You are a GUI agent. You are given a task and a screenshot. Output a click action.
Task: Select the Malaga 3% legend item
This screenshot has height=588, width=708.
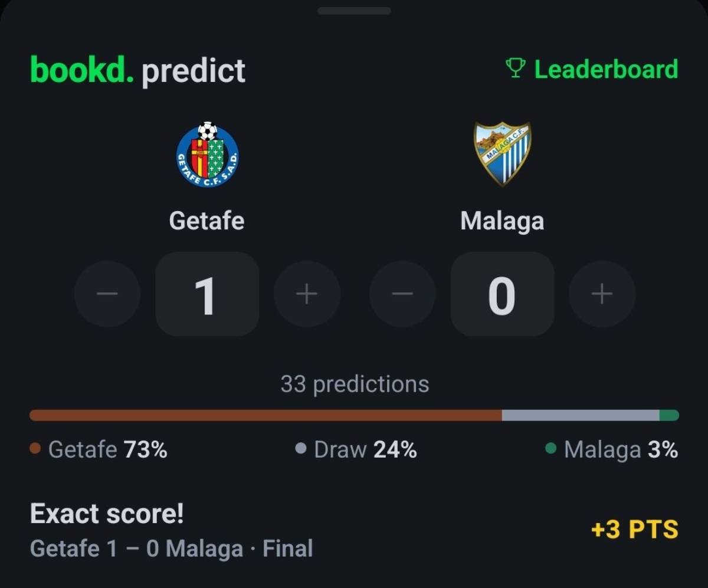(x=612, y=450)
